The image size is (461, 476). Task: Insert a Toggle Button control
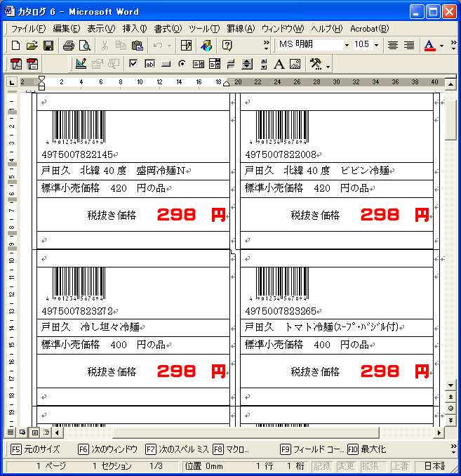(x=231, y=64)
